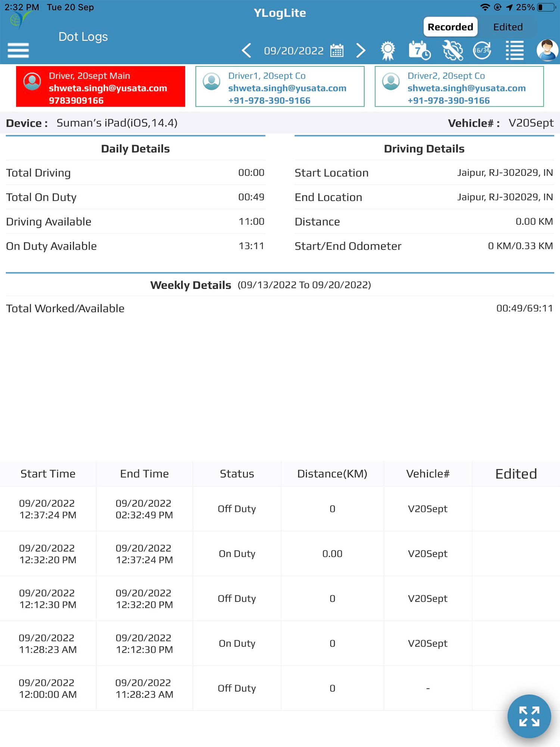This screenshot has width=560, height=747.
Task: Tap the status bar location arrow
Action: point(509,7)
